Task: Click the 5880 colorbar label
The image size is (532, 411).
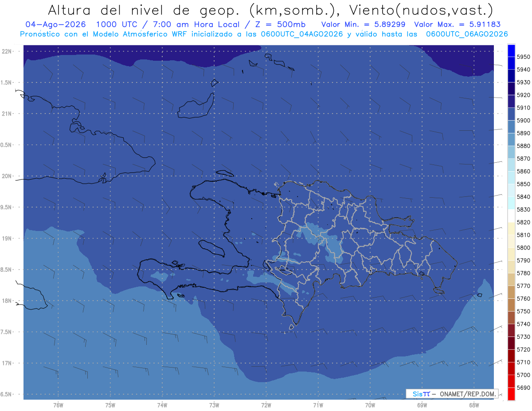Action: coord(523,146)
